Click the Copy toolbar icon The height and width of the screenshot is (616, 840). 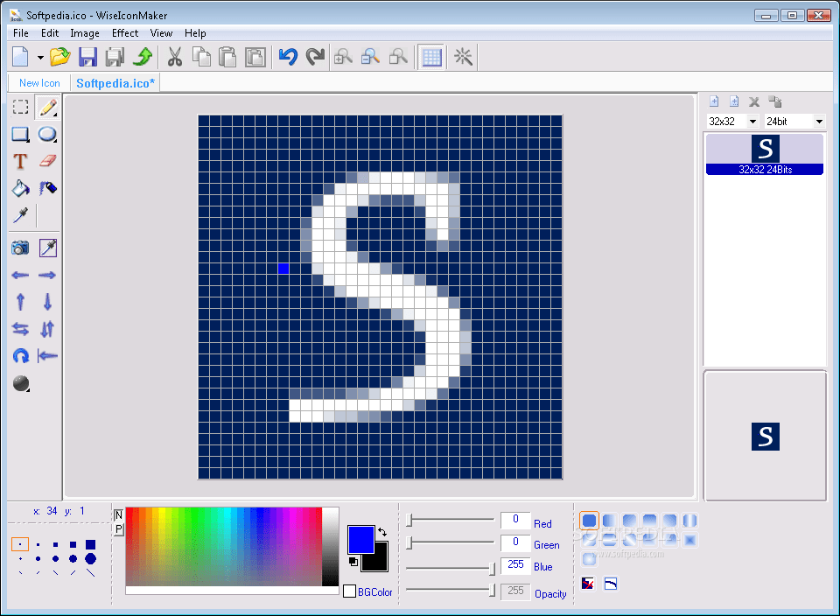coord(201,57)
